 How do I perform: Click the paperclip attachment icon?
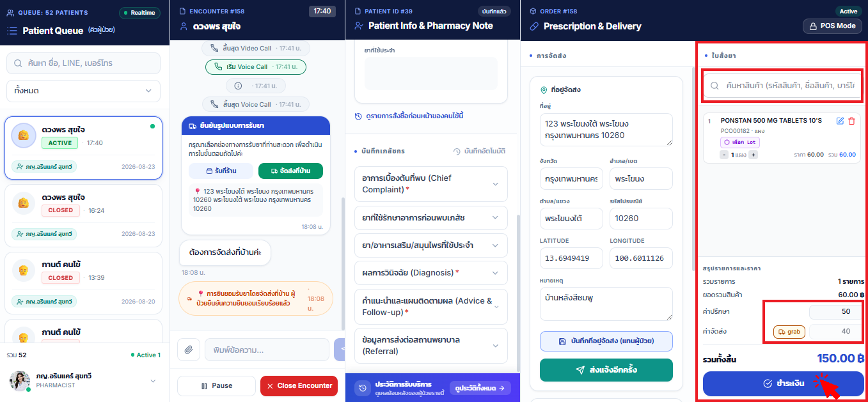tap(189, 350)
